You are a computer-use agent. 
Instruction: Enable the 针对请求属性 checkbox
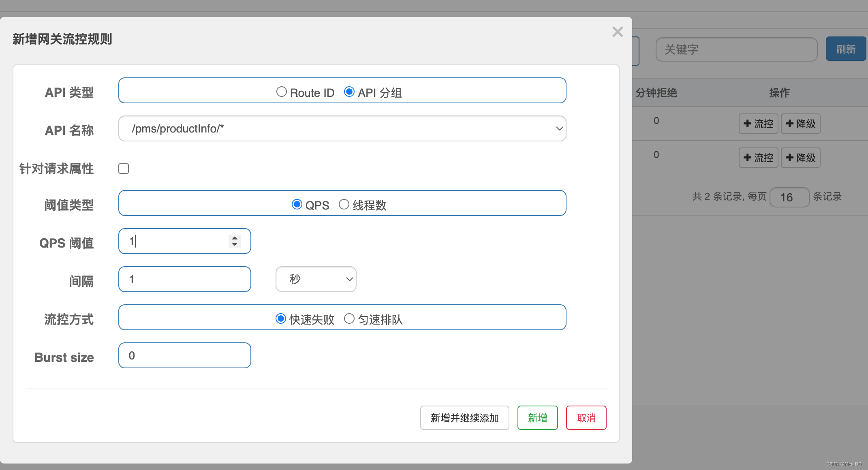tap(124, 169)
